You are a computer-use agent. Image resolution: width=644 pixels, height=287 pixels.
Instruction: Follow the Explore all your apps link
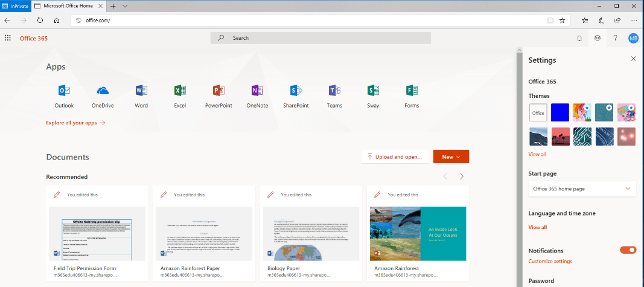click(x=75, y=123)
